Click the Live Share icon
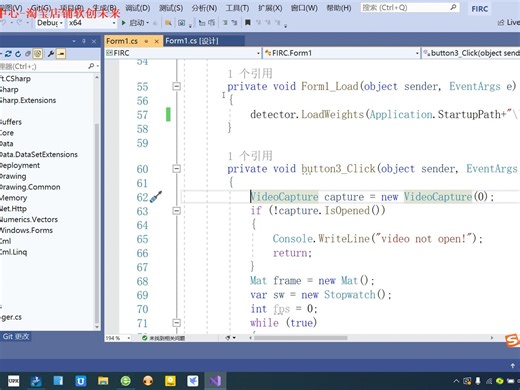 pos(500,22)
